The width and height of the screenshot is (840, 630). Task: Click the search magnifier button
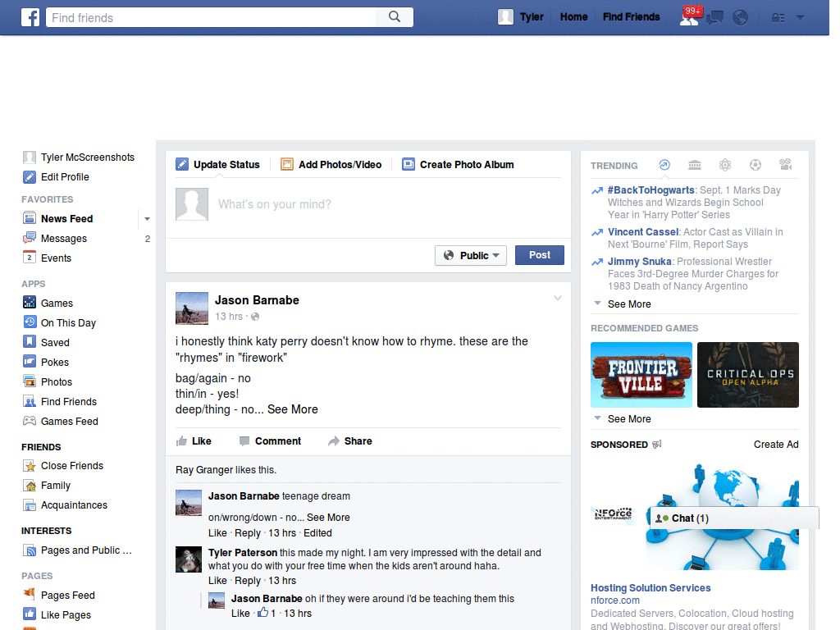click(x=395, y=17)
